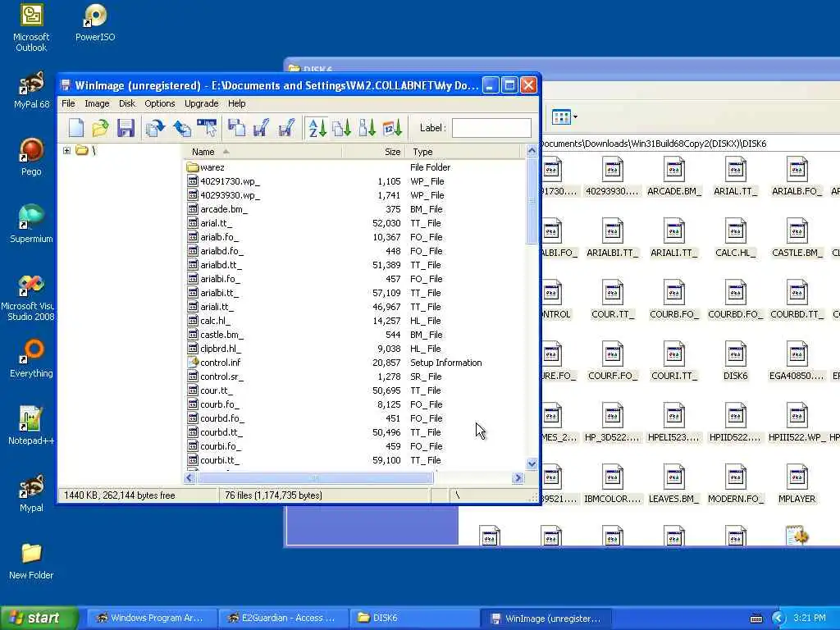Click the system tray expand arrow
The image size is (840, 630).
778,619
